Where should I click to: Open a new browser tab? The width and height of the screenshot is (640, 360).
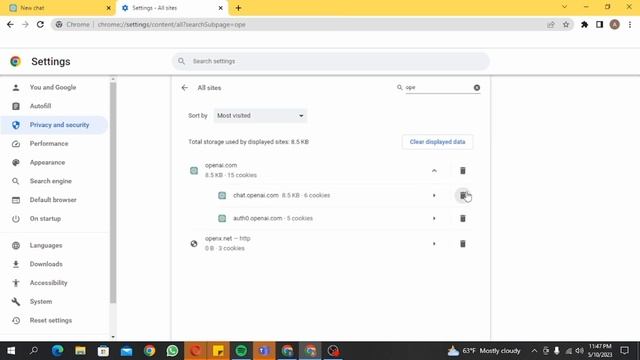click(238, 8)
